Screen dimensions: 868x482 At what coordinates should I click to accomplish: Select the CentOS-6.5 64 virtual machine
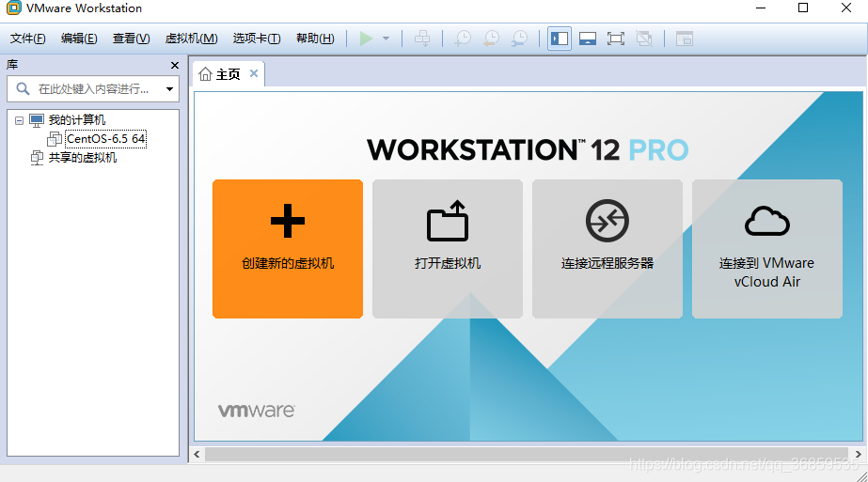click(105, 139)
